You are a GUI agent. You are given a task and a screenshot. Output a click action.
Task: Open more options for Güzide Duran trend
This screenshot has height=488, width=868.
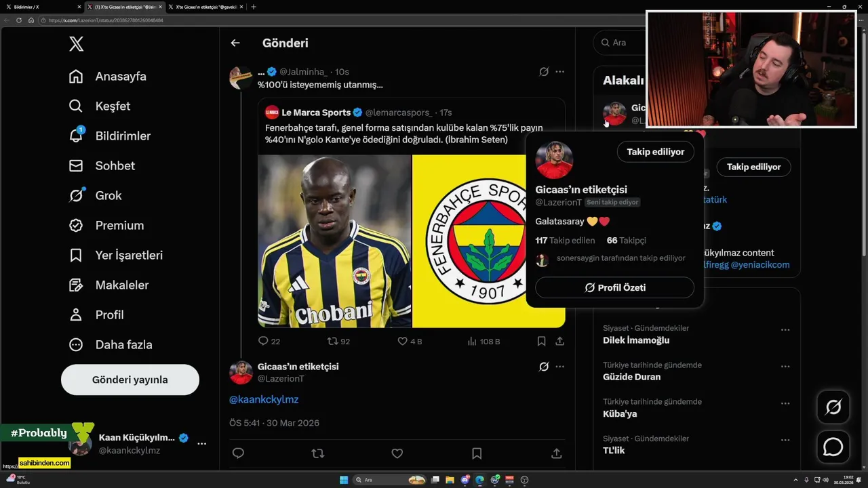785,367
